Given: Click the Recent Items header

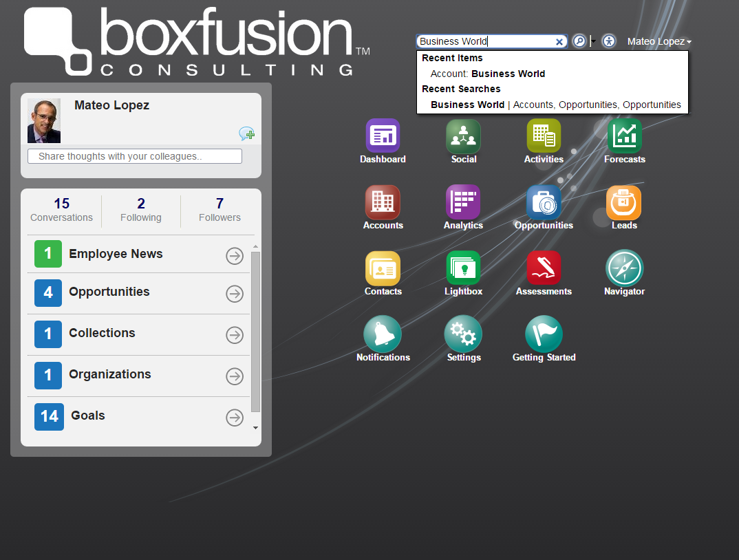Looking at the screenshot, I should (452, 58).
